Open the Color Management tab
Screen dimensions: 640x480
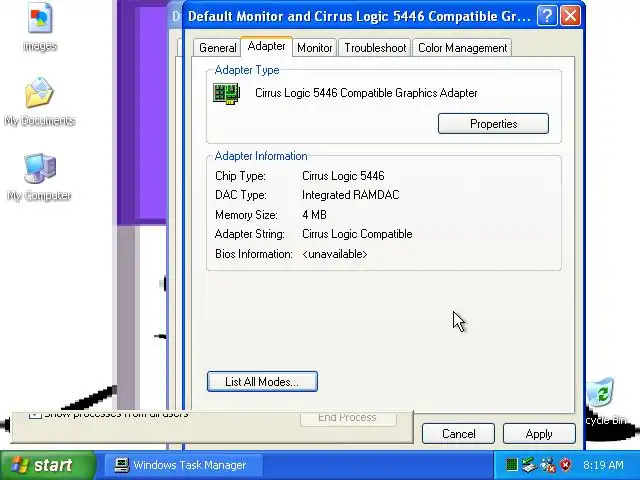pyautogui.click(x=462, y=48)
